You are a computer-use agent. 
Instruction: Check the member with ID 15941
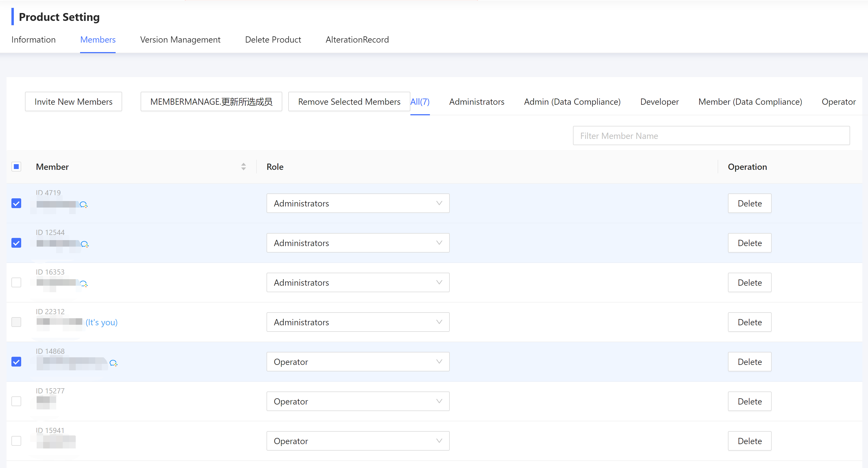pos(16,441)
